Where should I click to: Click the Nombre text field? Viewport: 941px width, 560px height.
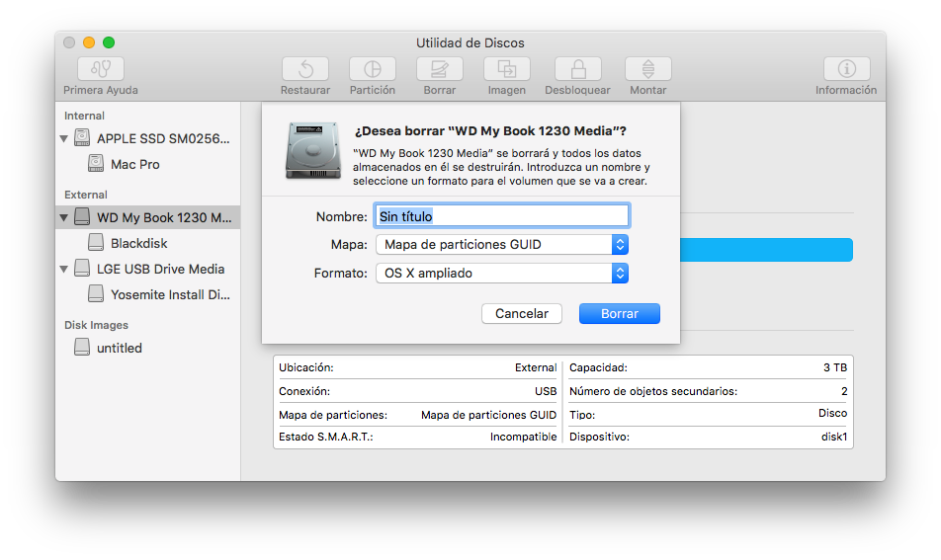502,216
